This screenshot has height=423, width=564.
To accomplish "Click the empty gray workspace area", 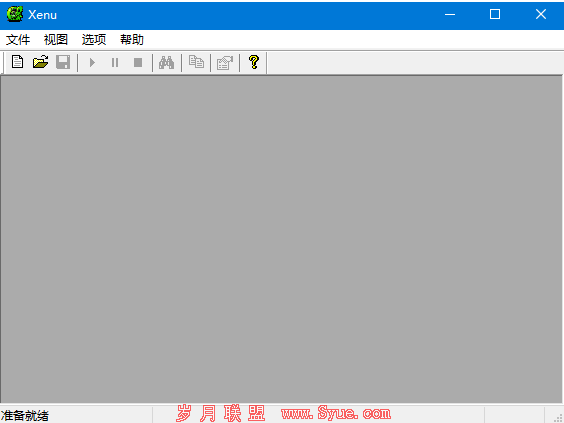I will tap(281, 239).
